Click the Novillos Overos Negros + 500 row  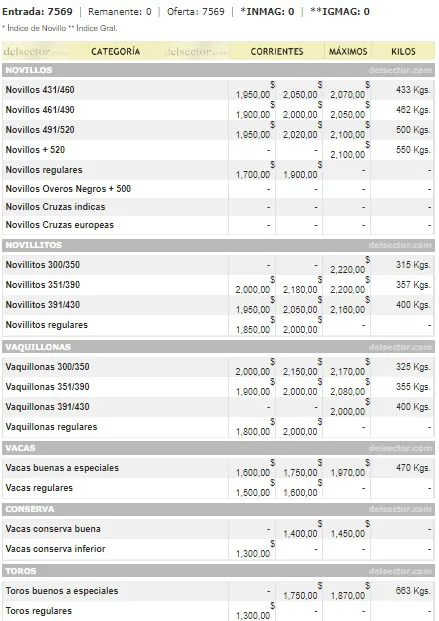pos(218,189)
